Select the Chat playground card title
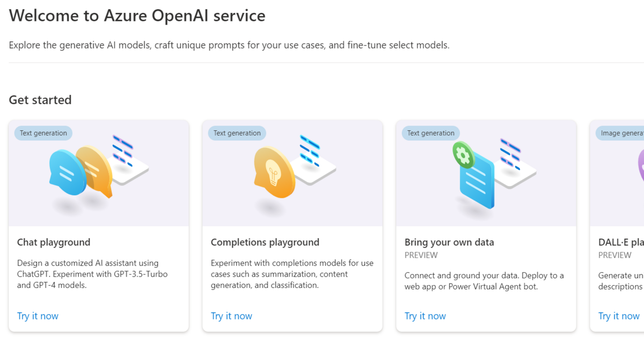The width and height of the screenshot is (644, 340). click(54, 242)
